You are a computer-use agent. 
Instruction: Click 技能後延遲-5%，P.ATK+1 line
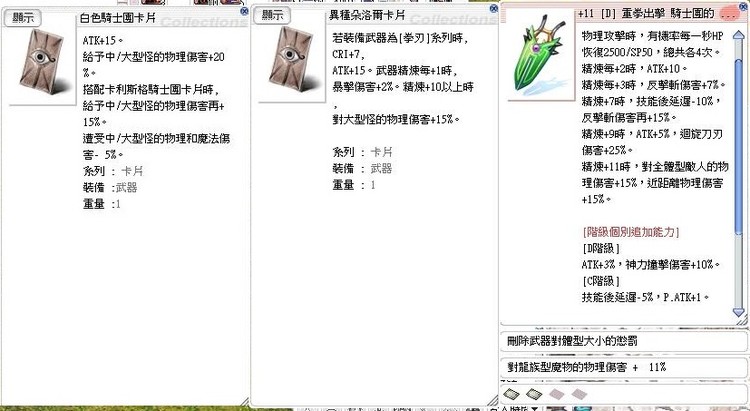tap(645, 297)
